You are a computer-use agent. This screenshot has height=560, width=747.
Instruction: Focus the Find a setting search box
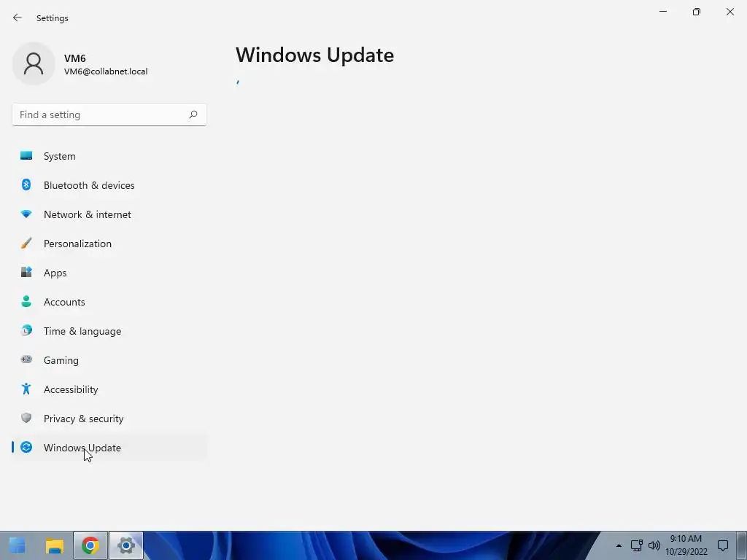pos(109,114)
